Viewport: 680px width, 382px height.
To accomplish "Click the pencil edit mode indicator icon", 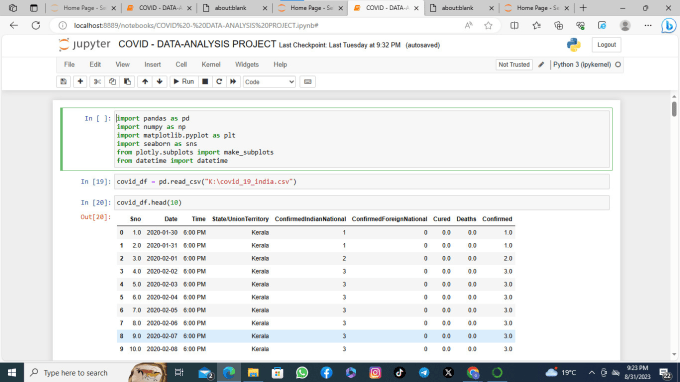I will [x=541, y=65].
